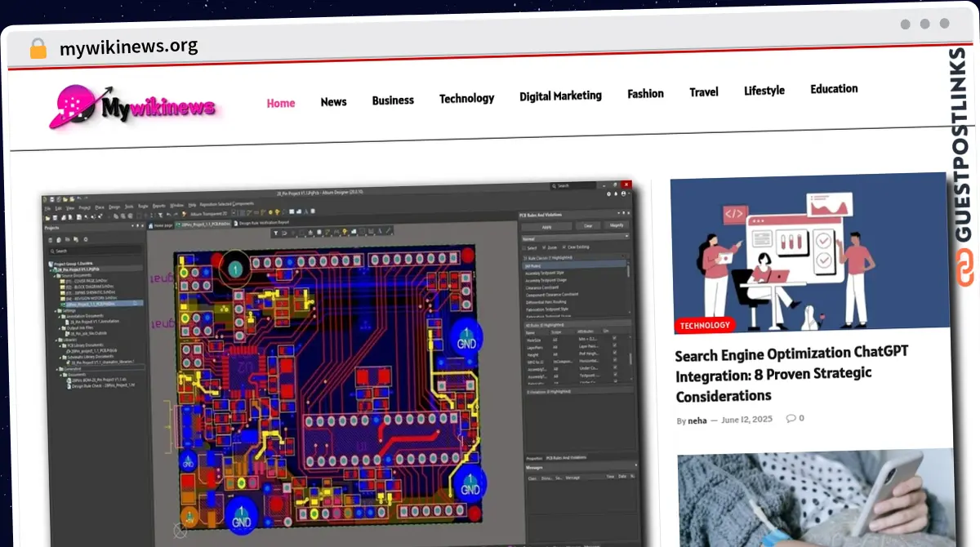
Task: Click the mywikinews.org address text
Action: [128, 47]
